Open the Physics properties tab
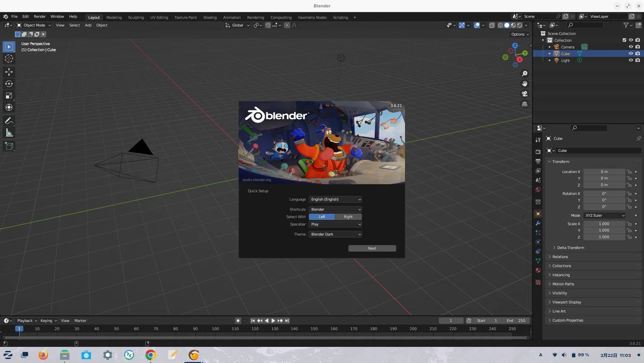 click(x=538, y=242)
